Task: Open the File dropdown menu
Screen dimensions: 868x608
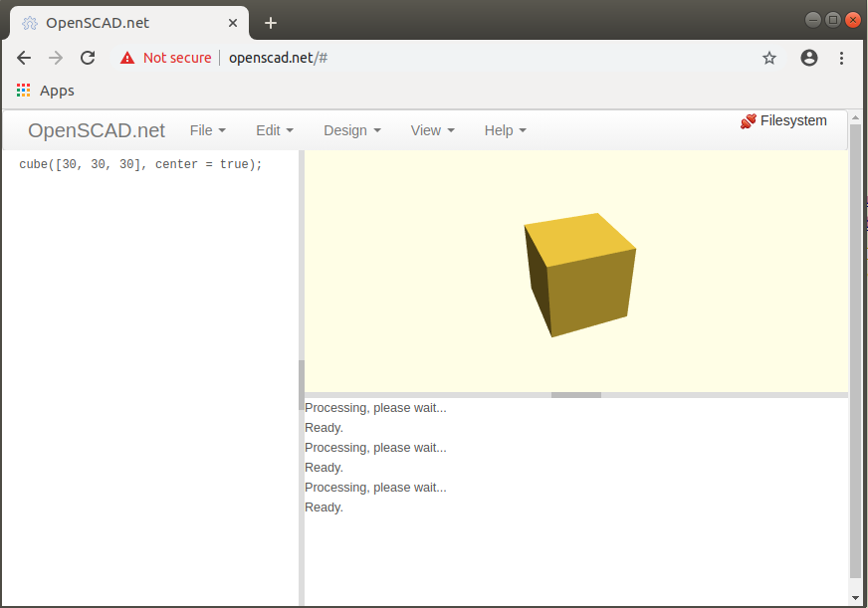Action: point(208,130)
